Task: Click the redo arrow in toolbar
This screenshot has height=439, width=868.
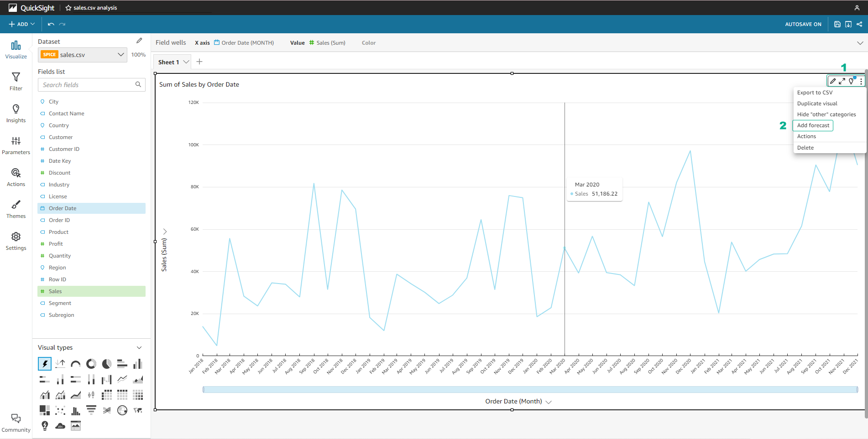Action: click(63, 24)
